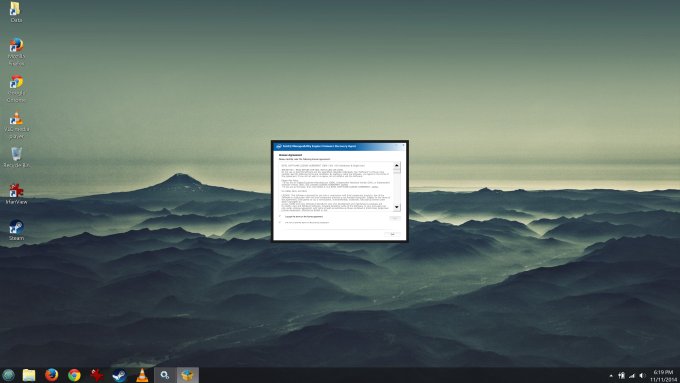This screenshot has width=680, height=383.
Task: Click the greyed-out button beside accept option
Action: coord(395,218)
